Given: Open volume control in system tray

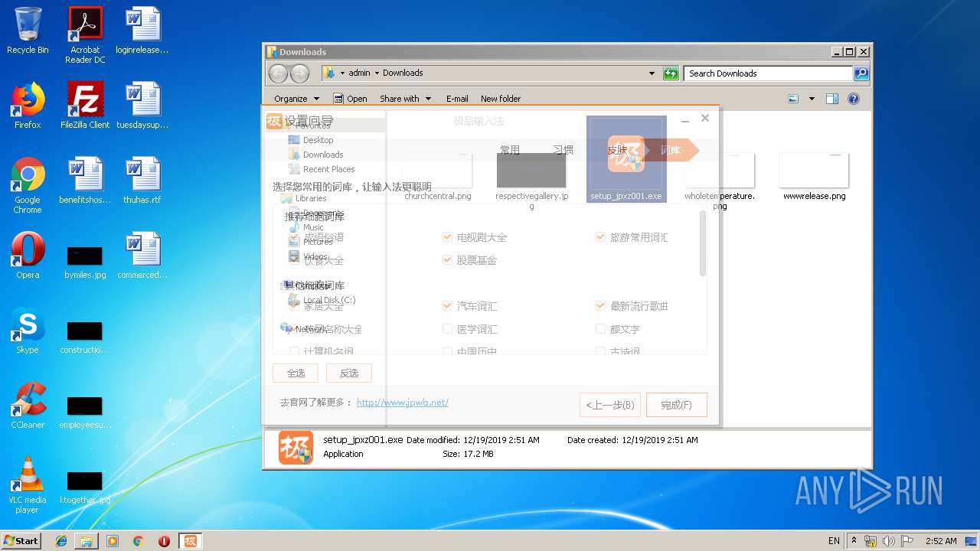Looking at the screenshot, I should (888, 541).
